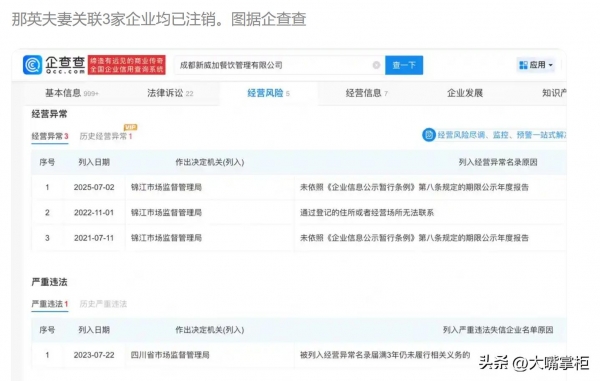Click the 2025-07-02 date cell
The height and width of the screenshot is (381, 600).
point(94,187)
